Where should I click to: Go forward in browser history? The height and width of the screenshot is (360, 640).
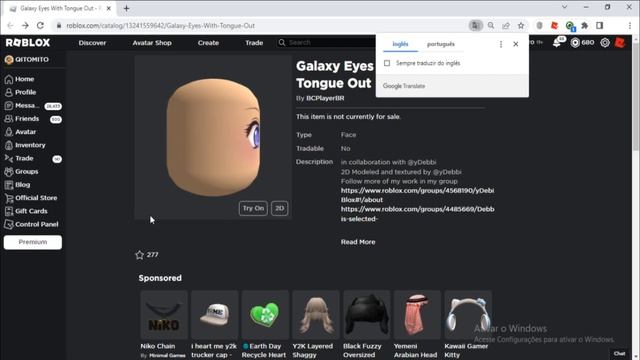(25, 25)
